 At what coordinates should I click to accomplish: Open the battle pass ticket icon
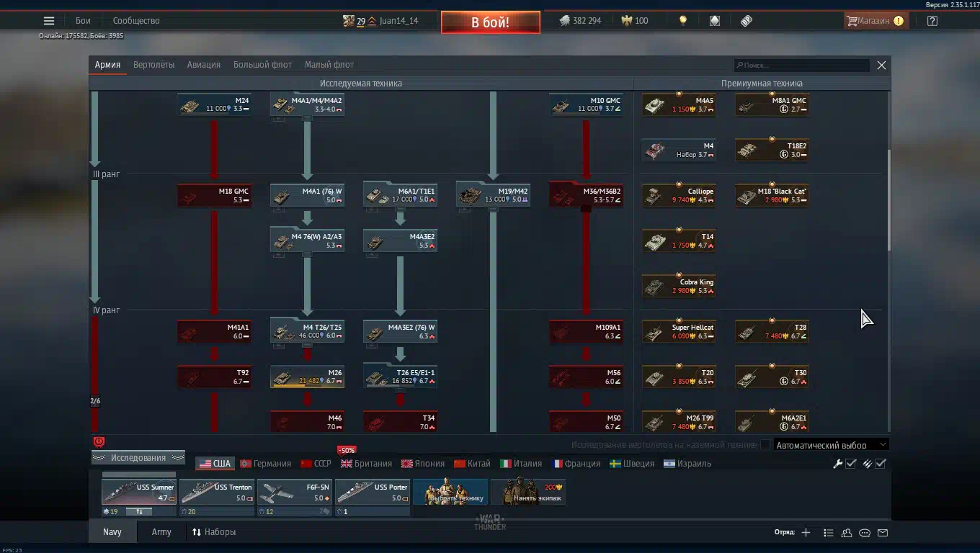747,21
